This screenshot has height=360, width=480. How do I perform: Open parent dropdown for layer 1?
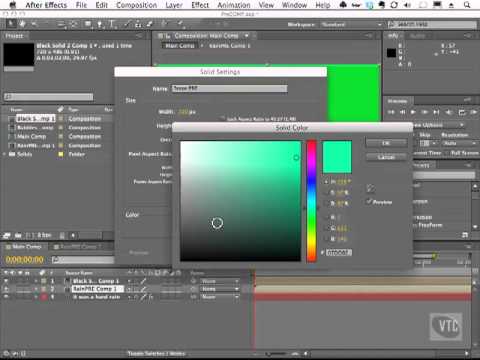(x=220, y=281)
